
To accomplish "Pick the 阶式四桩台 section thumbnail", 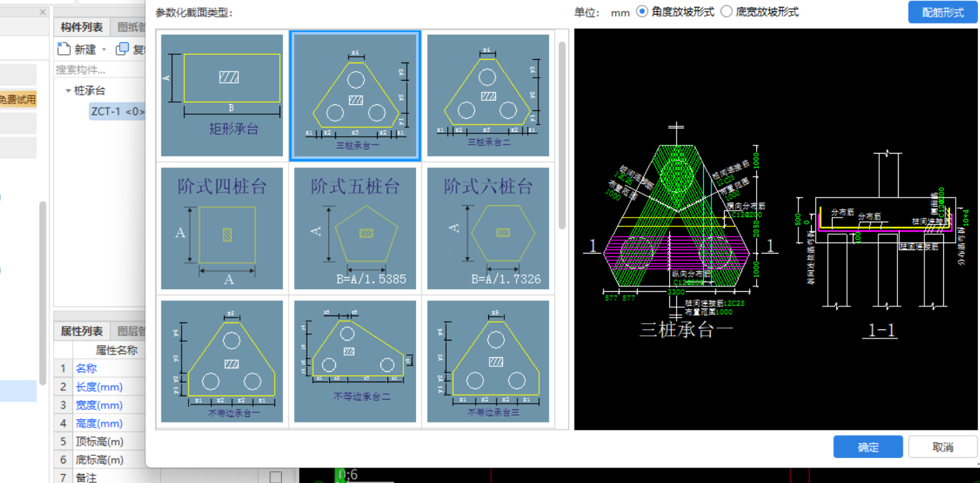I will 222,229.
